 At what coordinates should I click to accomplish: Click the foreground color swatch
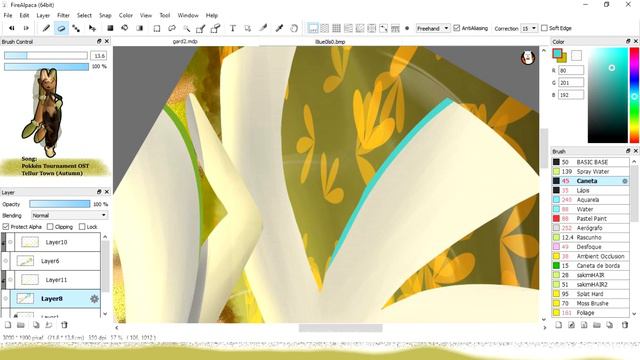pyautogui.click(x=557, y=53)
